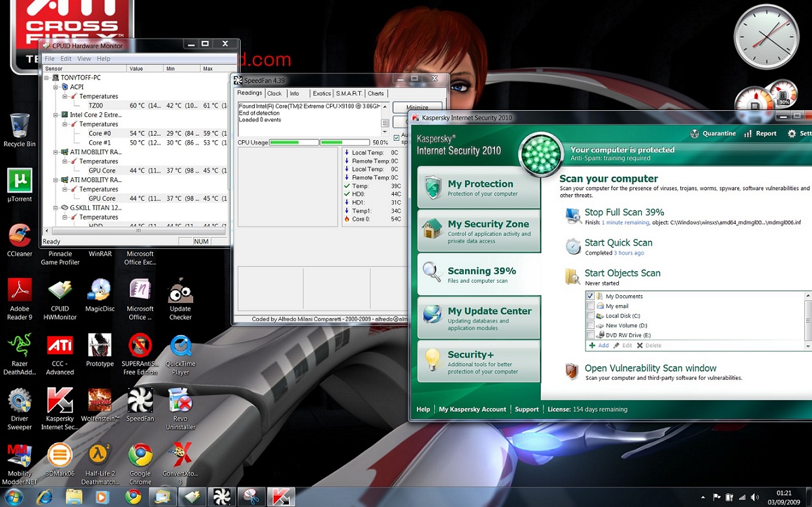Select Razer DeathAdder desktop icon
The width and height of the screenshot is (812, 507).
tap(20, 355)
